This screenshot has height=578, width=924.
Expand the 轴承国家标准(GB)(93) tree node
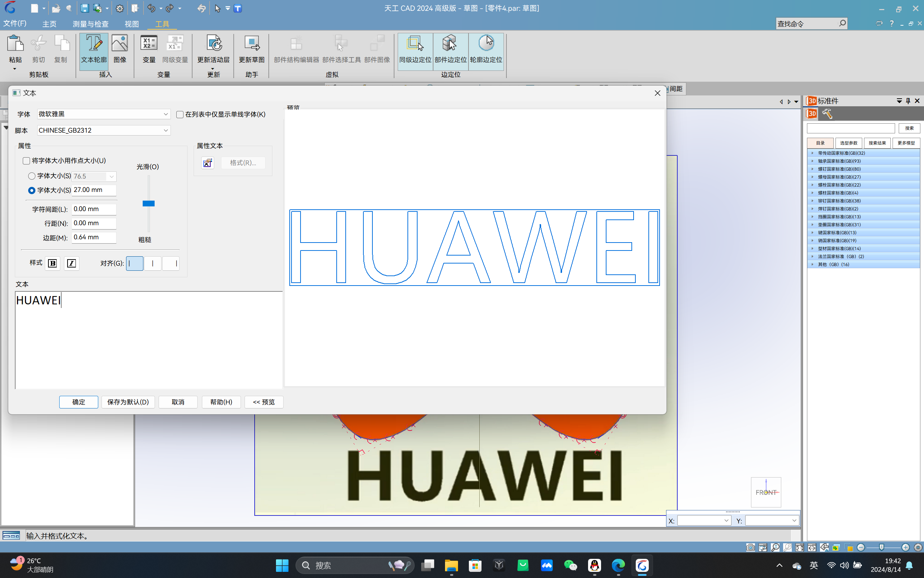[x=812, y=161]
